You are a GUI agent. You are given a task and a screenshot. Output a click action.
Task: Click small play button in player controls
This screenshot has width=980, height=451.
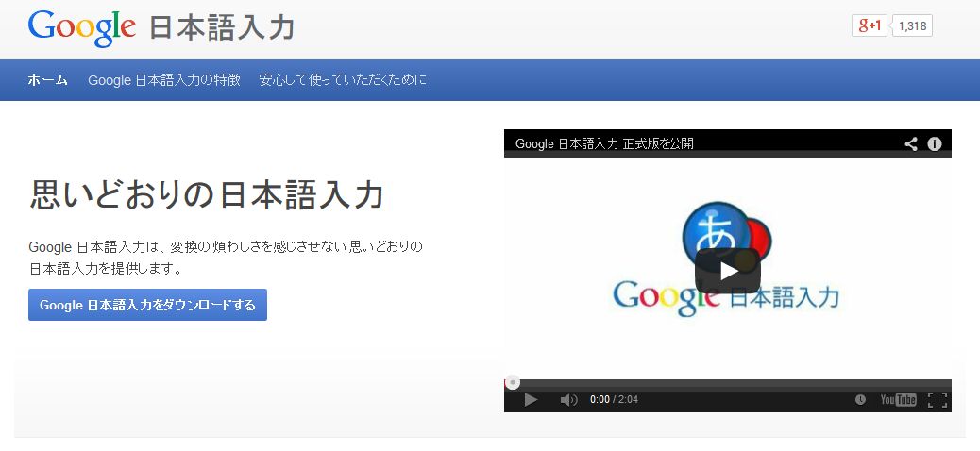[531, 400]
